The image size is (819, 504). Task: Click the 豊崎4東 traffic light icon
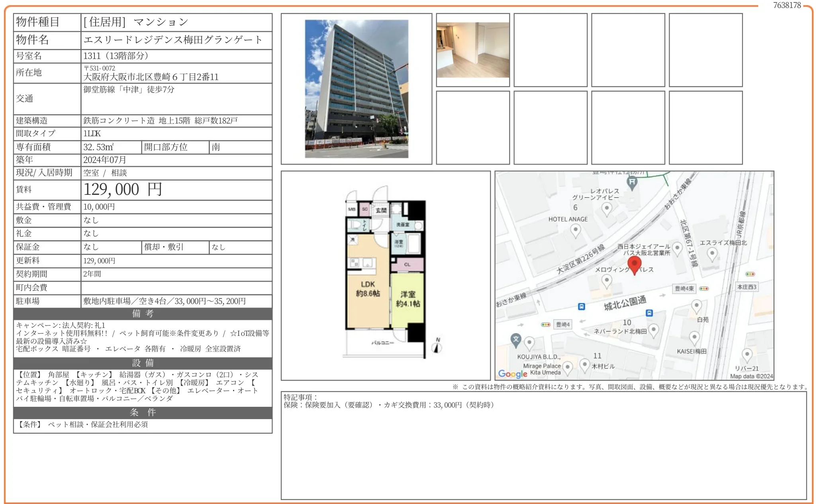click(x=704, y=288)
